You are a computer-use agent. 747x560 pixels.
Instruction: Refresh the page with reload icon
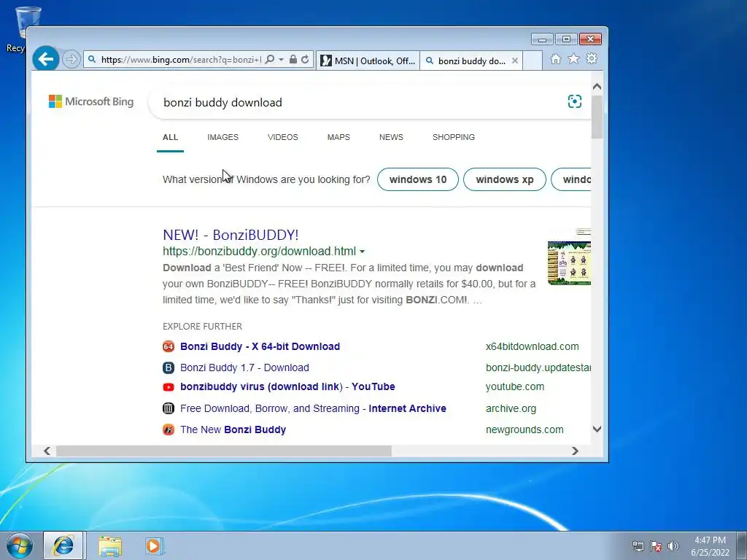(305, 60)
